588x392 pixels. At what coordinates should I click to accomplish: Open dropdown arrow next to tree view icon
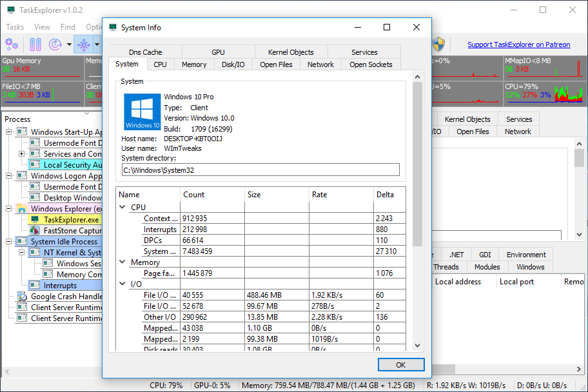coord(97,44)
